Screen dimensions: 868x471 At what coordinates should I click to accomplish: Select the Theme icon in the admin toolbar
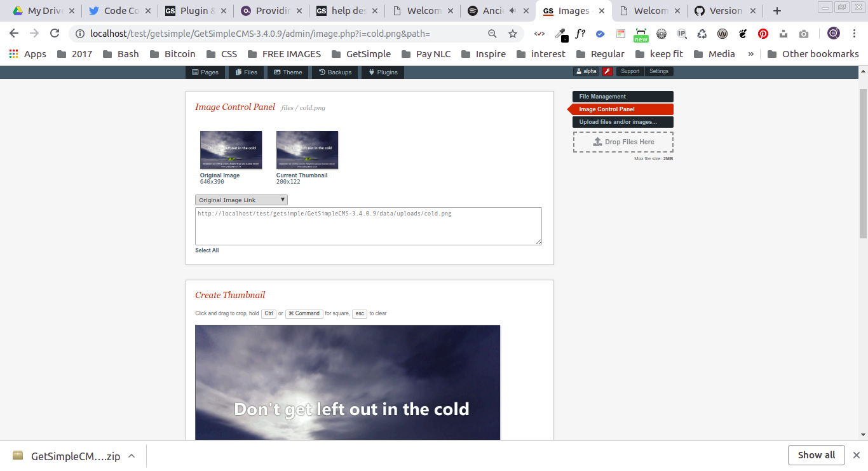point(288,72)
